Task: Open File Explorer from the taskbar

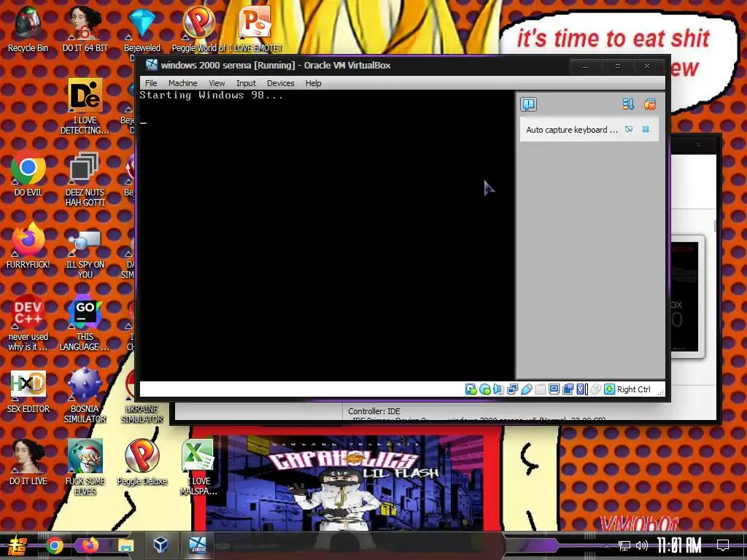Action: coord(125,545)
